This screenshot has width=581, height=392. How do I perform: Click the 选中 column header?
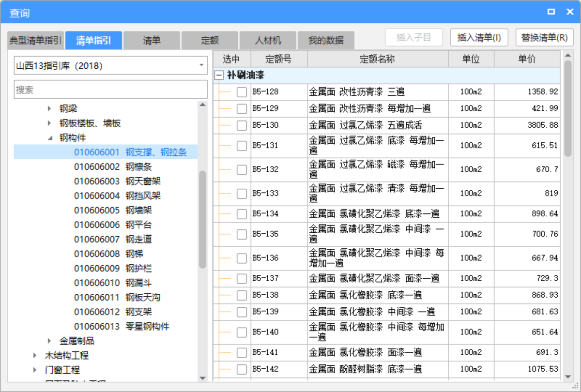(x=231, y=60)
